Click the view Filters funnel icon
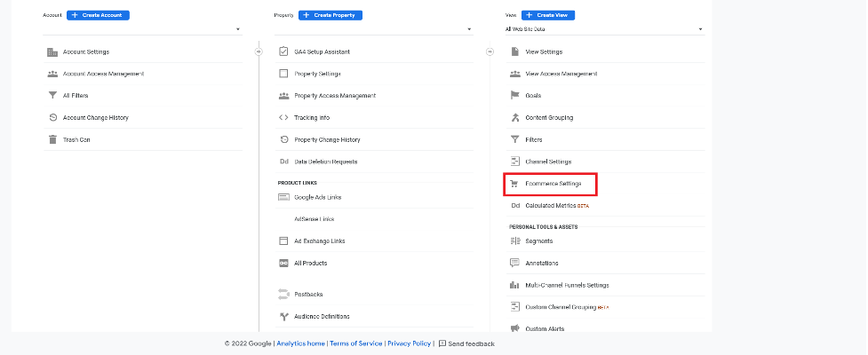Screen dimensions: 868x355 pyautogui.click(x=514, y=140)
